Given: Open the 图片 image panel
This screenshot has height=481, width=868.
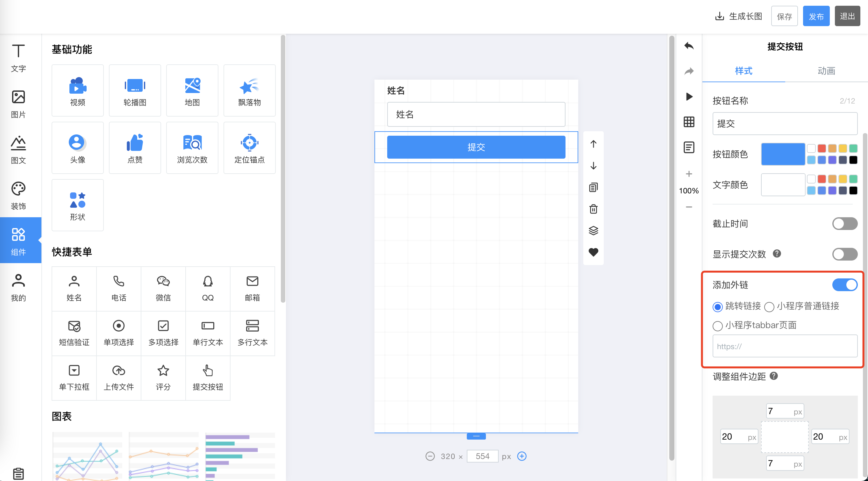Looking at the screenshot, I should pyautogui.click(x=18, y=104).
